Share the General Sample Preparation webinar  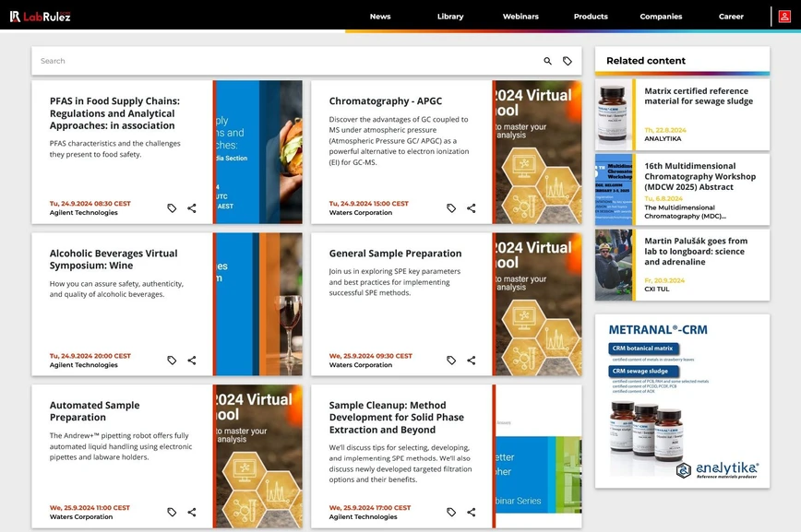[471, 360]
